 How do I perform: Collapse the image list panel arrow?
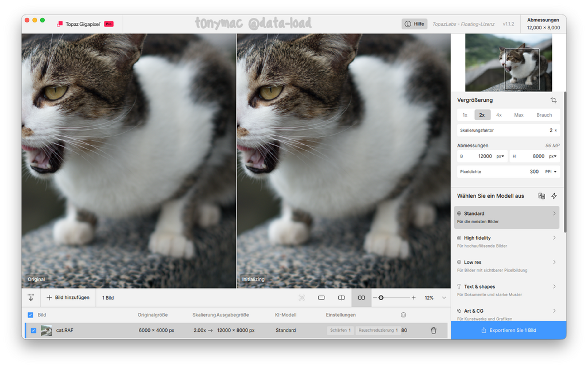point(31,298)
